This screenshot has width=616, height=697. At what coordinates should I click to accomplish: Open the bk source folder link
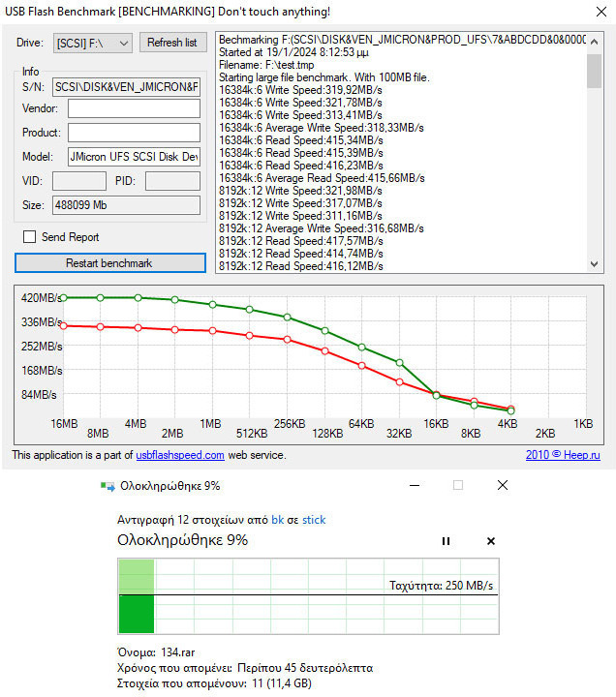277,520
